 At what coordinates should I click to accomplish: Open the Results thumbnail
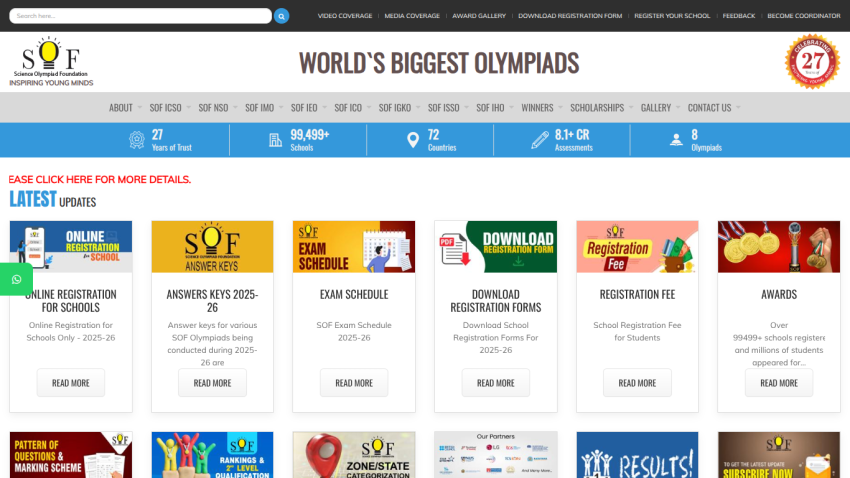[637, 455]
